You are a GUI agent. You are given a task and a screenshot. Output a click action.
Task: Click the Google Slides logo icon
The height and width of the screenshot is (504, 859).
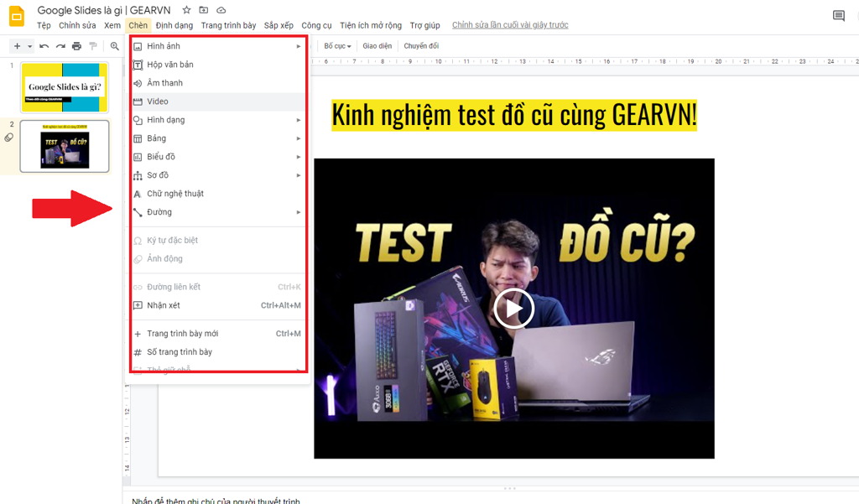(17, 17)
